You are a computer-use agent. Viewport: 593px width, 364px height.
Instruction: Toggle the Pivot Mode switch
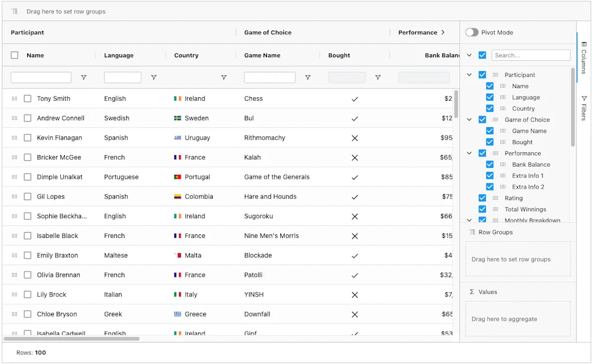pyautogui.click(x=472, y=33)
